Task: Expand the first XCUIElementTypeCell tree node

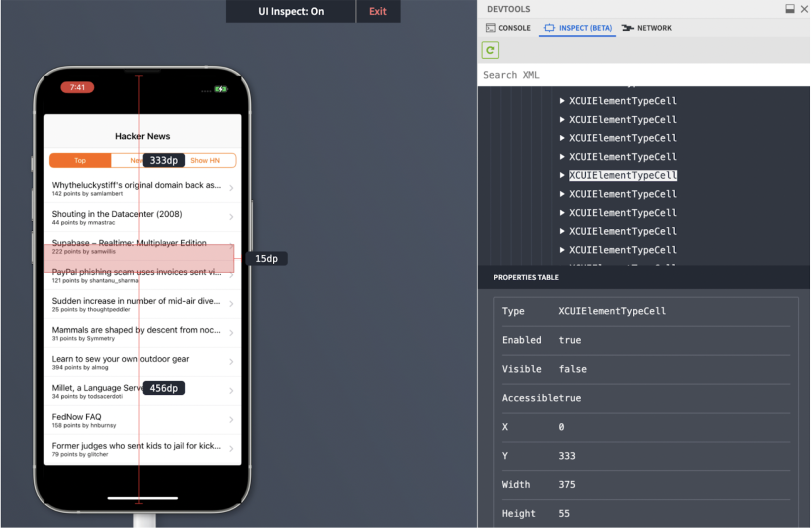Action: click(x=562, y=101)
